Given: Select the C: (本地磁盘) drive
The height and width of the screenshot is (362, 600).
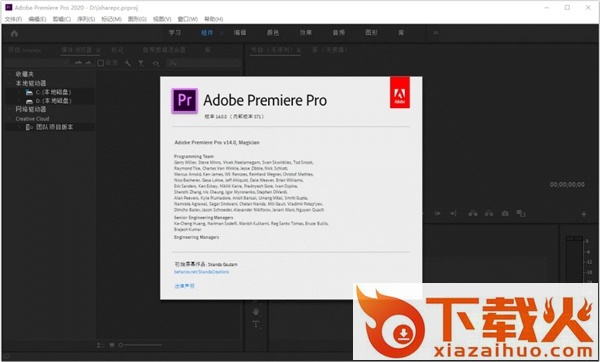Looking at the screenshot, I should [53, 92].
